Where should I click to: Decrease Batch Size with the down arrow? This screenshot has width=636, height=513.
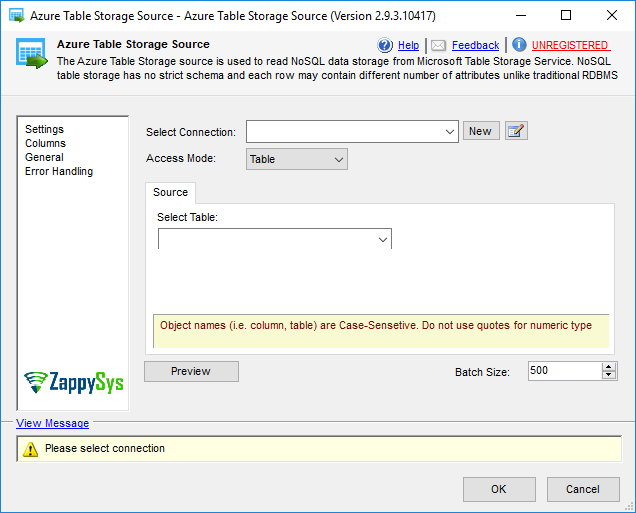[608, 375]
